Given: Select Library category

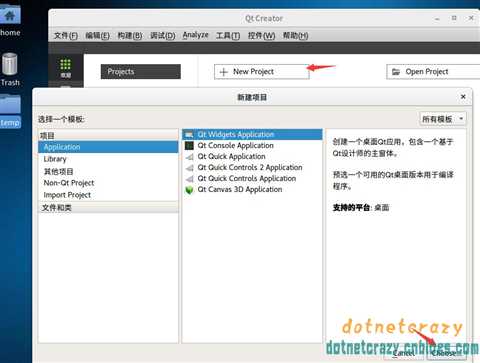Looking at the screenshot, I should (108, 159).
